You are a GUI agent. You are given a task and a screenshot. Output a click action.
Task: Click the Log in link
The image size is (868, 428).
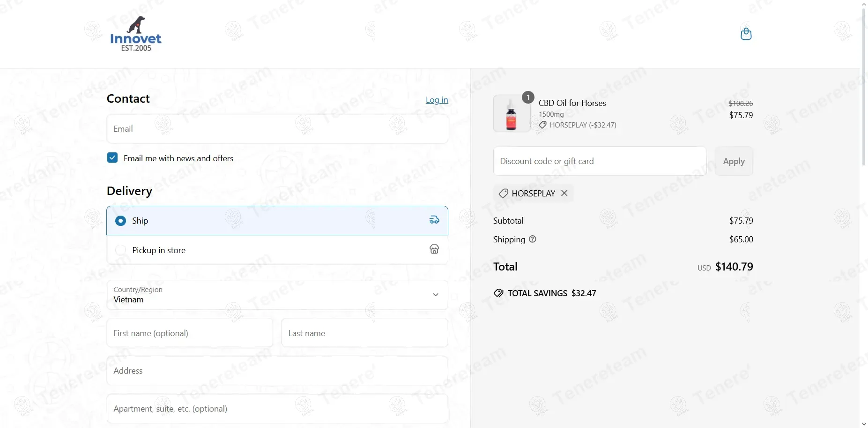tap(437, 100)
